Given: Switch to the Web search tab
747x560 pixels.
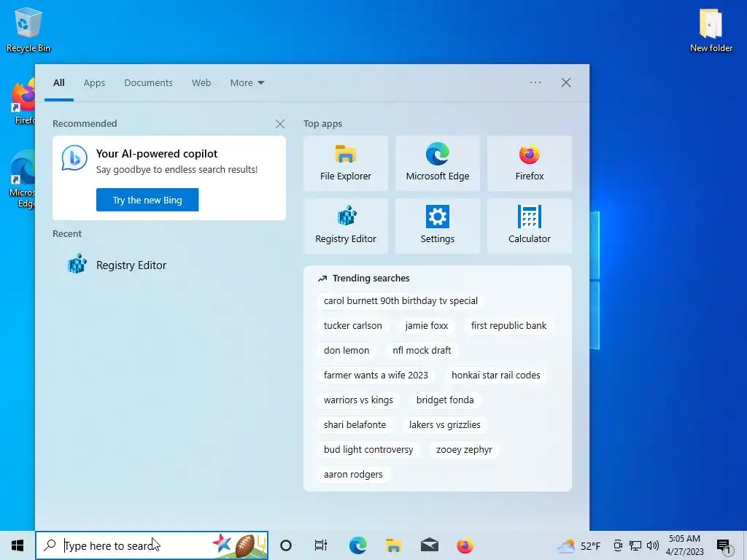Looking at the screenshot, I should click(201, 83).
